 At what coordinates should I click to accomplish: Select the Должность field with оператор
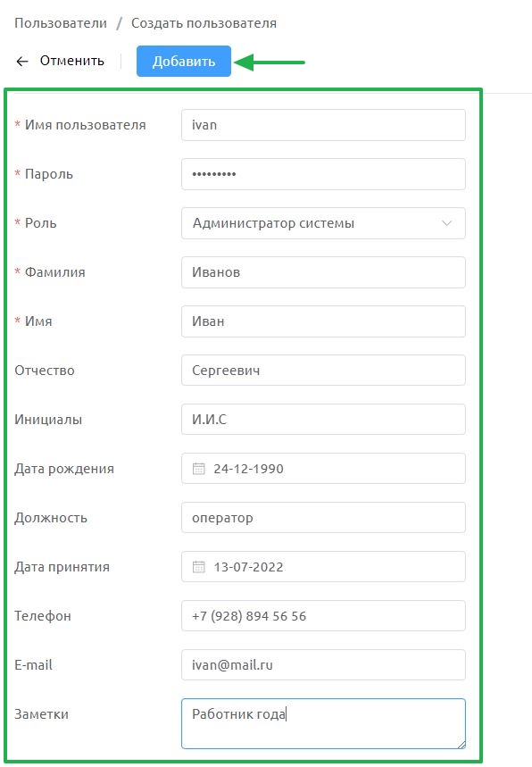click(x=323, y=518)
